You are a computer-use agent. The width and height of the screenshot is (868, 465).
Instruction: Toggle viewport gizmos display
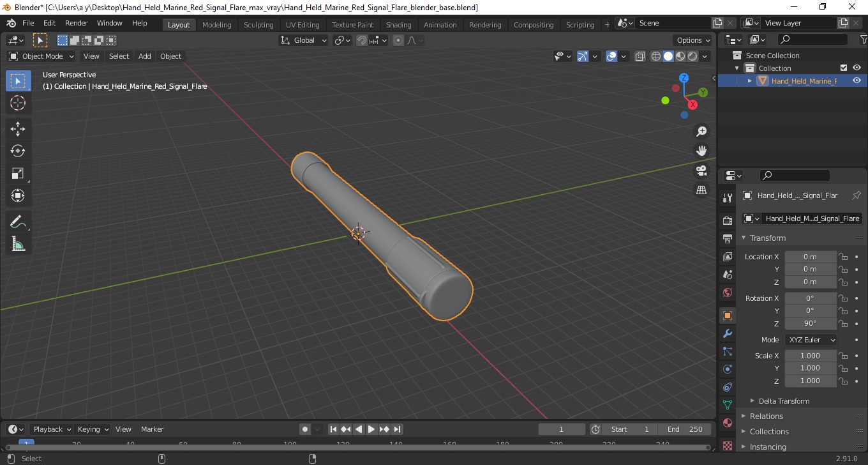tap(583, 56)
